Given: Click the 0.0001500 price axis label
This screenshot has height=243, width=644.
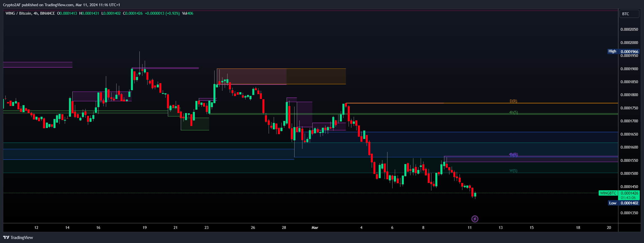Looking at the screenshot, I should tap(629, 173).
